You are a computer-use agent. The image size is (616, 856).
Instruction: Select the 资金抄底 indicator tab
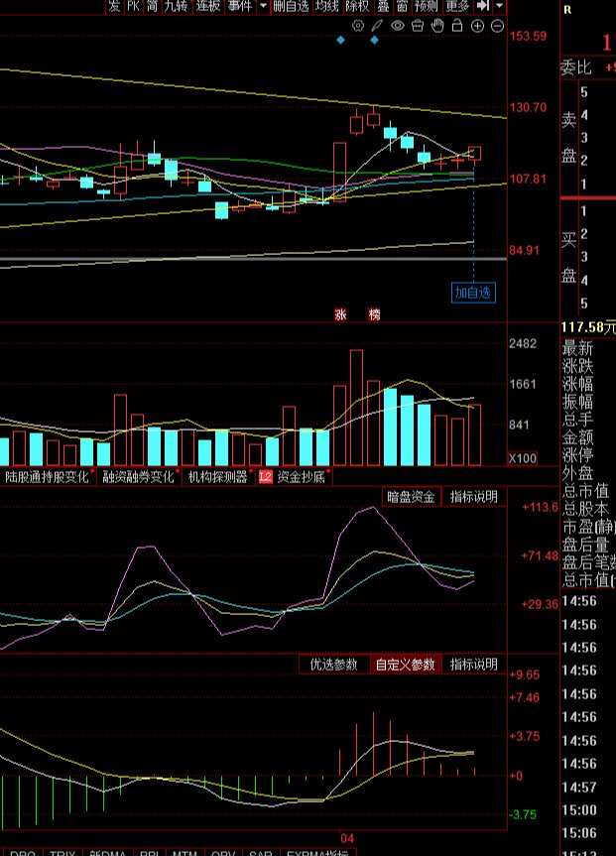[x=302, y=477]
